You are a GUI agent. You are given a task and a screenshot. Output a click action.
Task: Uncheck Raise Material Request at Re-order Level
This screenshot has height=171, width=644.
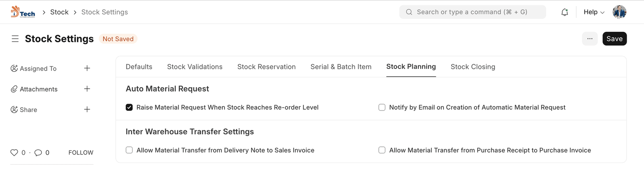(129, 107)
